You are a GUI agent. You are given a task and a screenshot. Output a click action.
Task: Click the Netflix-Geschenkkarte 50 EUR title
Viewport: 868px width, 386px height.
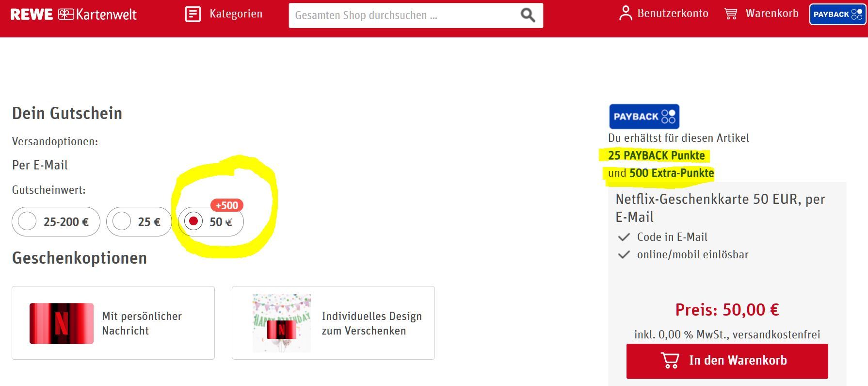click(x=720, y=208)
